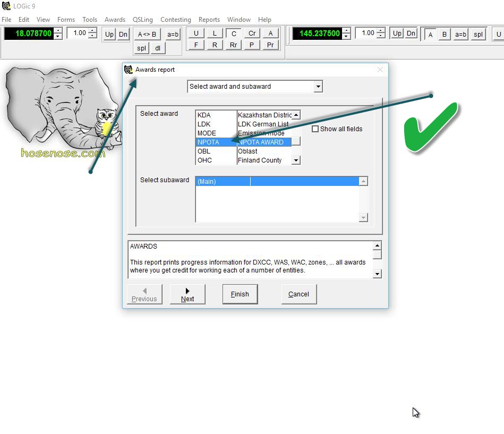Select the U mode button
The image size is (504, 434).
click(x=196, y=33)
